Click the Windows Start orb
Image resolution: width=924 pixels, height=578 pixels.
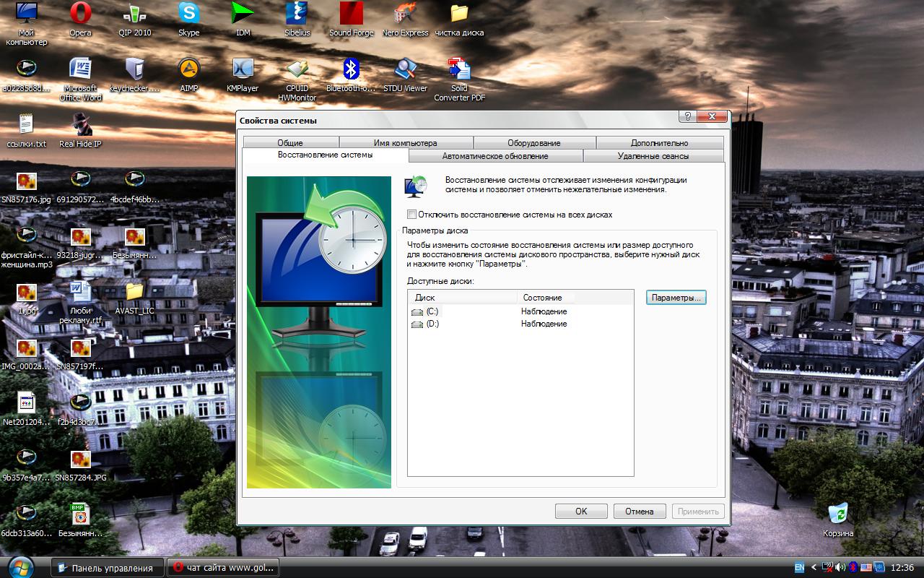[22, 567]
